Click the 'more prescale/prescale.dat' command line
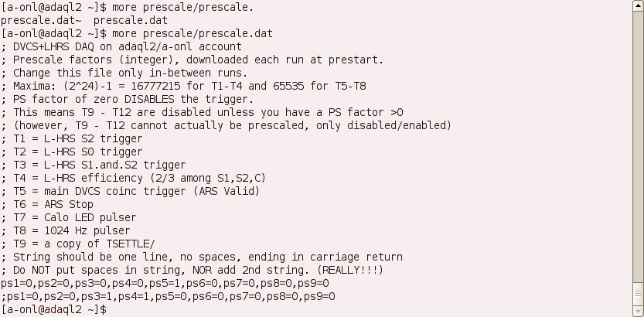 137,33
